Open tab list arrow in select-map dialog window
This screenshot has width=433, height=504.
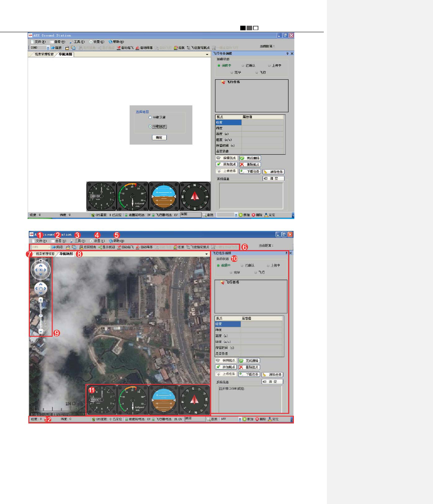207,54
